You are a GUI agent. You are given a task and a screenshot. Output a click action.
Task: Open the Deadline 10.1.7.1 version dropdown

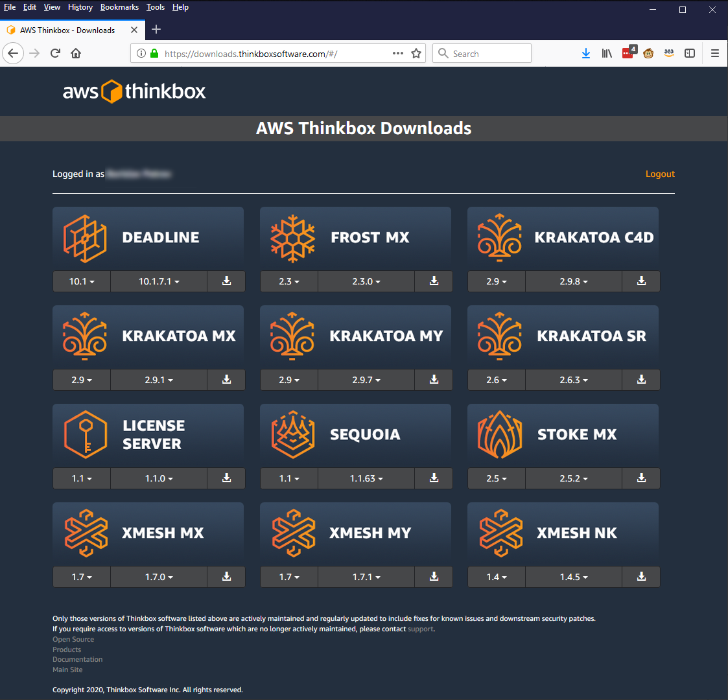coord(158,281)
